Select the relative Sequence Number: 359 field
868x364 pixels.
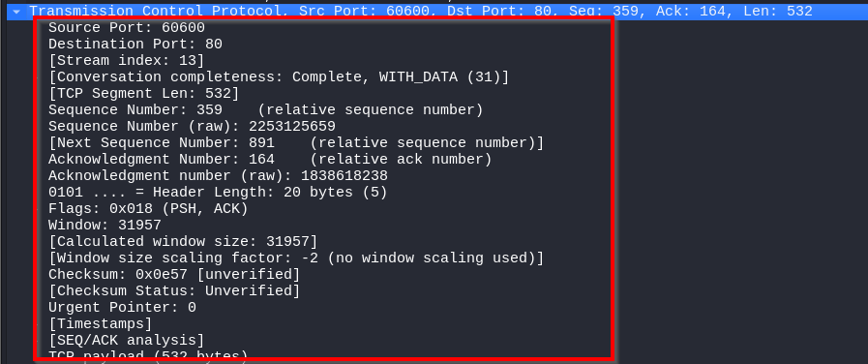[266, 109]
